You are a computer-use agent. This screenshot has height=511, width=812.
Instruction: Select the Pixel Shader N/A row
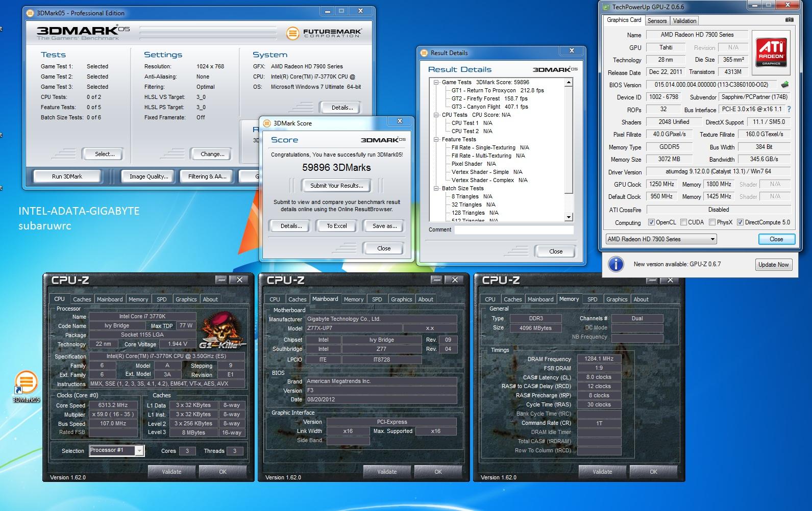click(x=474, y=164)
